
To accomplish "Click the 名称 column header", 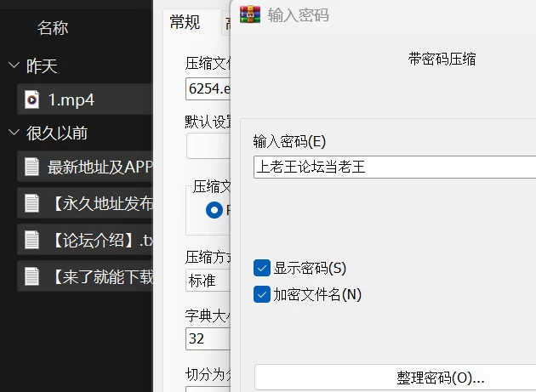I will pyautogui.click(x=53, y=28).
